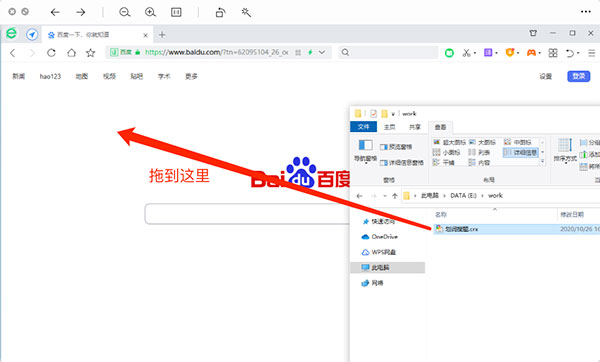
Task: Choose 小图标 layout
Action: point(447,152)
